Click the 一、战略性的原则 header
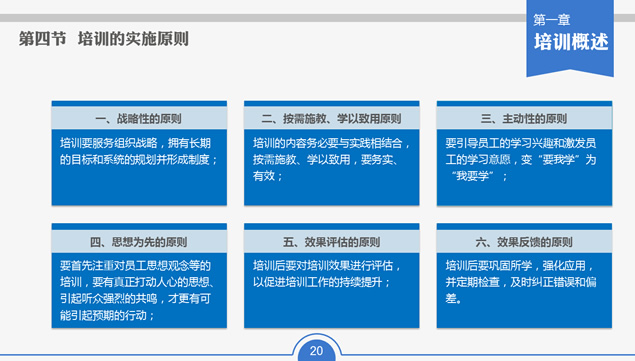Viewport: 635px width, 361px height. (139, 118)
